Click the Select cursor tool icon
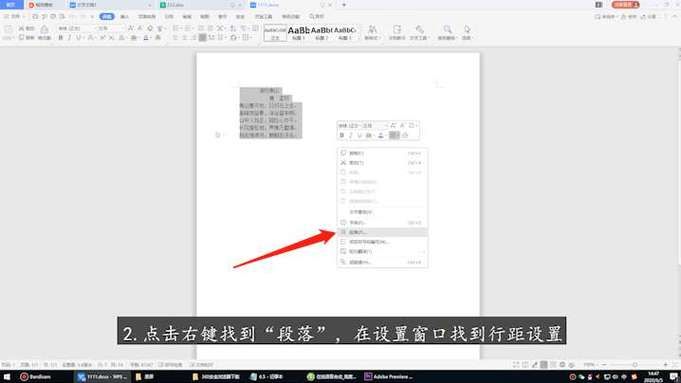 [467, 29]
